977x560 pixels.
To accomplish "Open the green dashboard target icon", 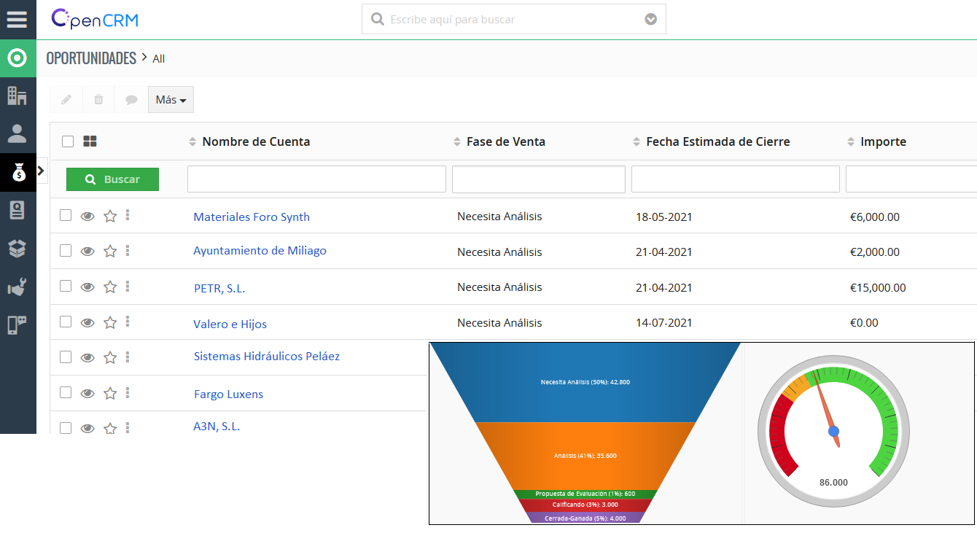I will point(17,58).
